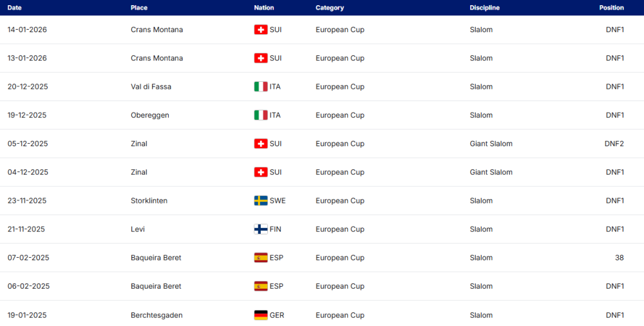
Task: Click the Category column header
Action: click(330, 8)
